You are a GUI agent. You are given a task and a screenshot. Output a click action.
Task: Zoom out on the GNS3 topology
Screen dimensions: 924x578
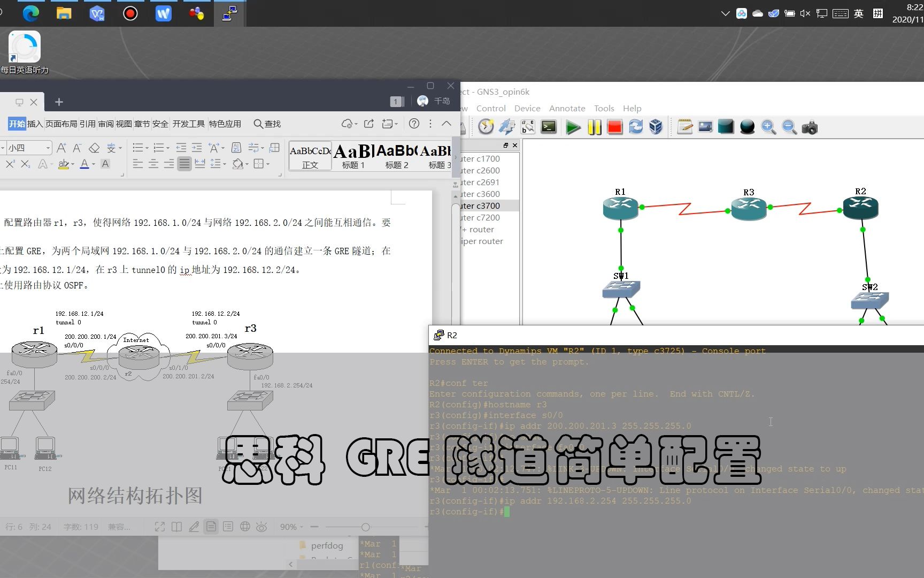(789, 127)
